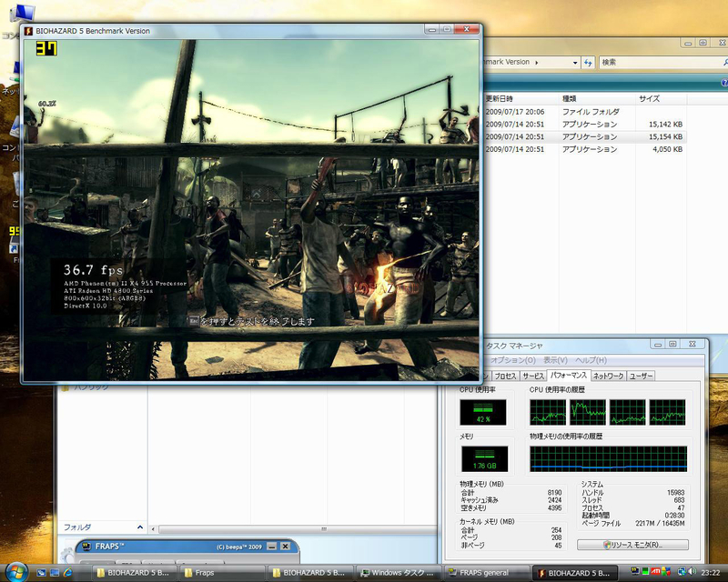The width and height of the screenshot is (728, 582).
Task: Launch Internet Explorer from quick launch
Action: click(x=67, y=573)
